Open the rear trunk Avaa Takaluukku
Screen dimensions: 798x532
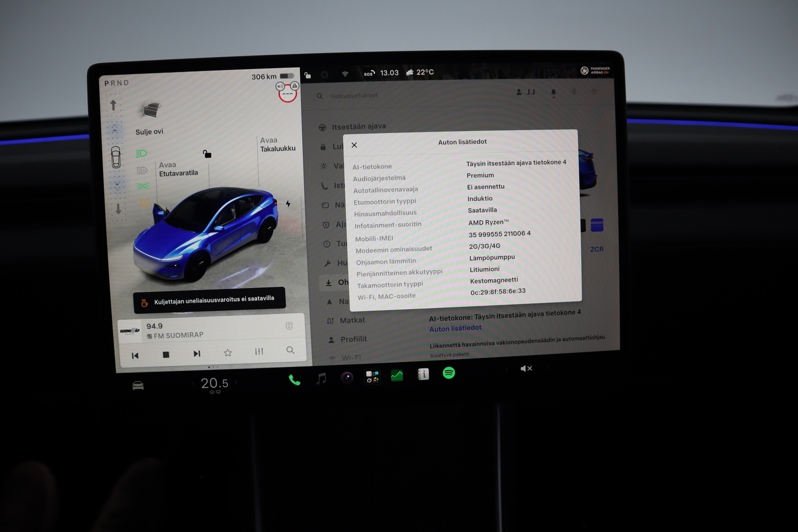278,144
